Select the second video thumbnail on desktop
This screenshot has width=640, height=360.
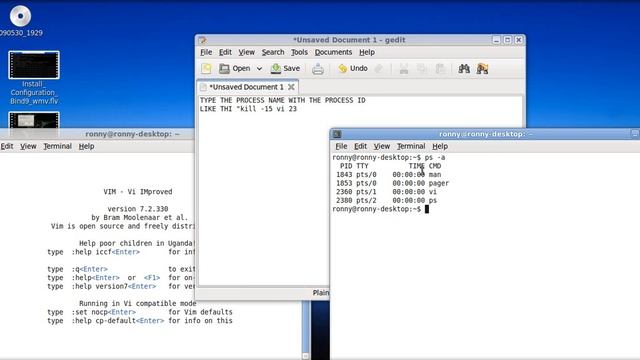point(34,120)
